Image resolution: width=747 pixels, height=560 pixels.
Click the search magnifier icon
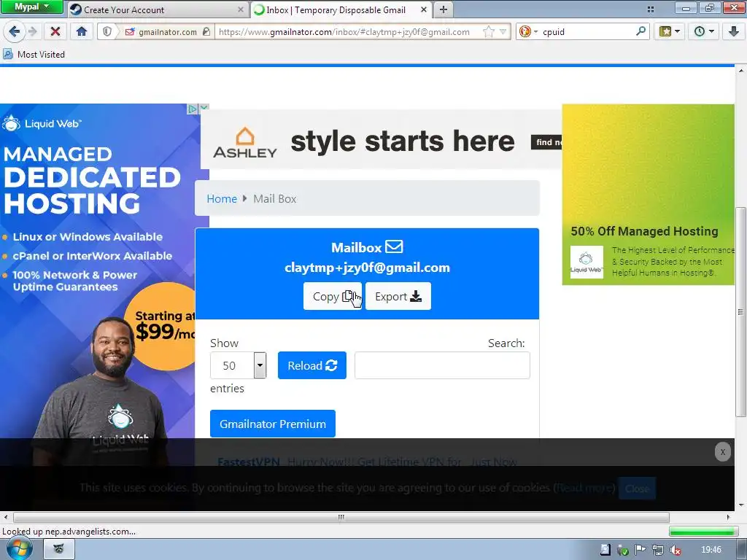point(641,31)
